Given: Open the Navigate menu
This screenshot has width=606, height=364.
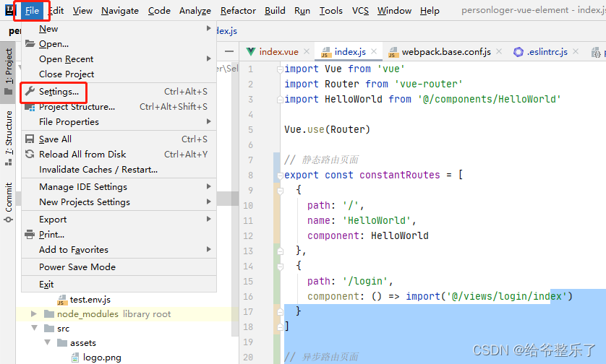Looking at the screenshot, I should (x=120, y=10).
